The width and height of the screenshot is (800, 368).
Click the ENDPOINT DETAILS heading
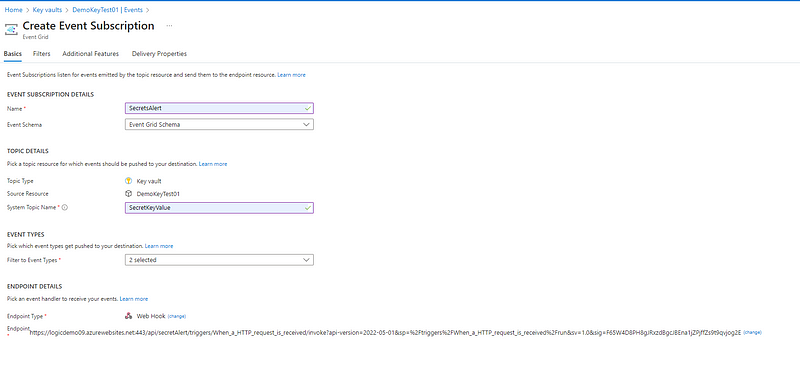point(34,287)
